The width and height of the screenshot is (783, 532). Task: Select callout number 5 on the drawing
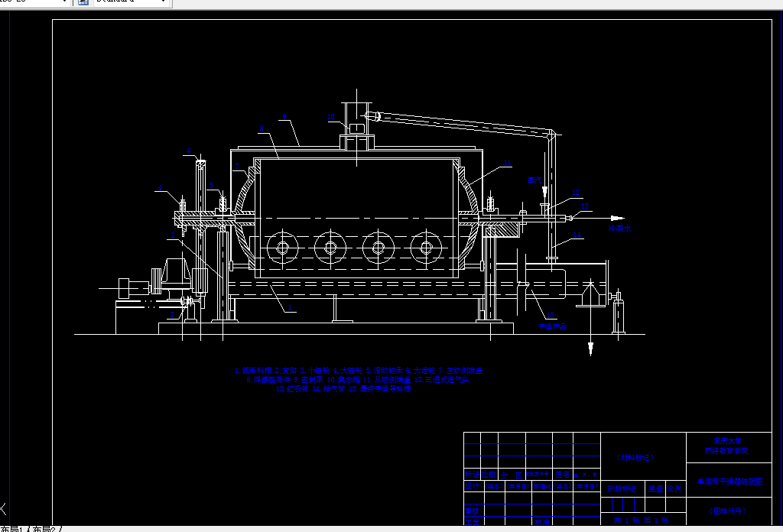[211, 186]
